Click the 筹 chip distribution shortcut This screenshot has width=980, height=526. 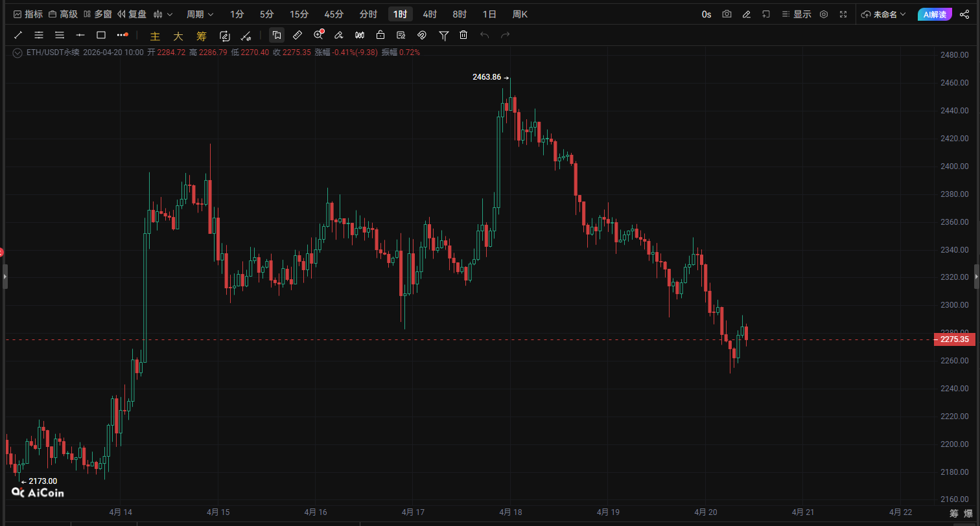(x=202, y=36)
